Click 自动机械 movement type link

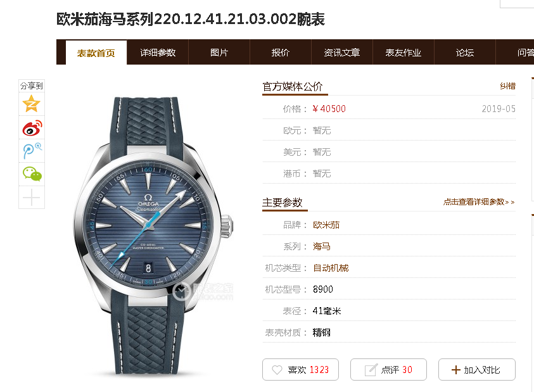tap(330, 268)
